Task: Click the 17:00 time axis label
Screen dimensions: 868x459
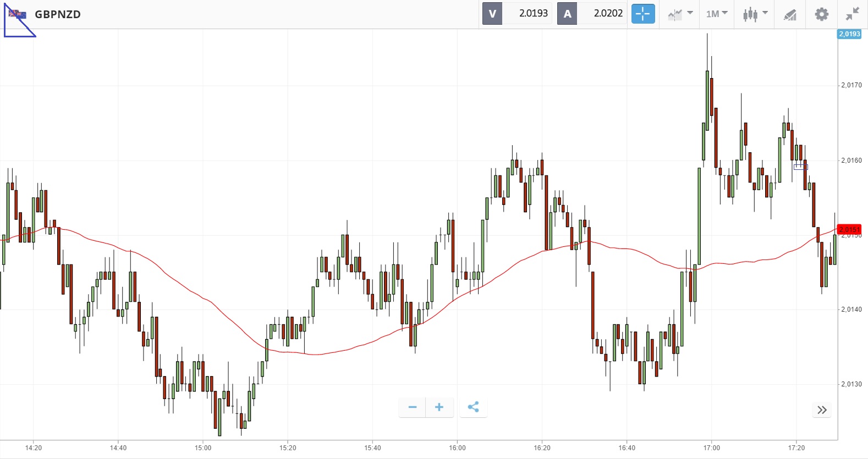Action: (x=711, y=448)
